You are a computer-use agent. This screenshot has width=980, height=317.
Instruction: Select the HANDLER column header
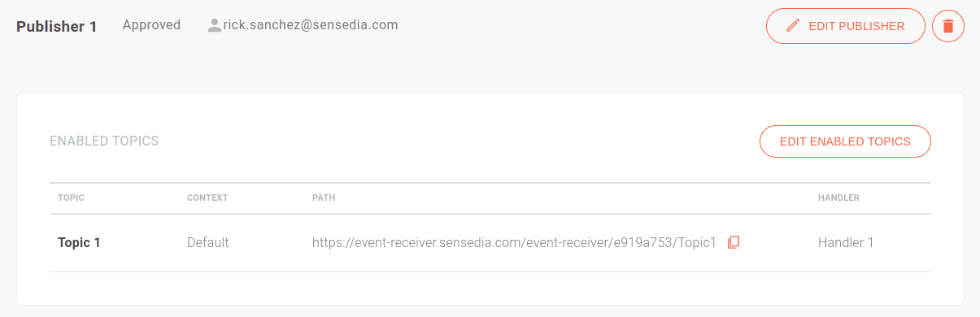click(838, 198)
